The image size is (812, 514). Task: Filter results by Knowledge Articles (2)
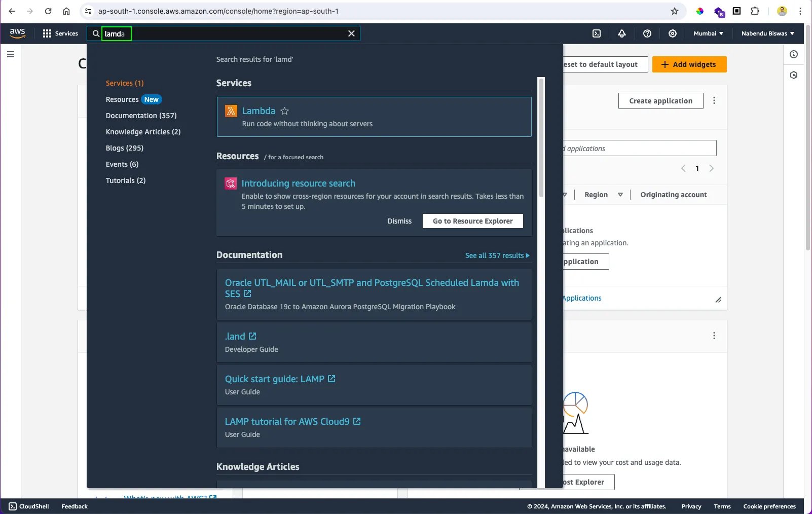(143, 132)
